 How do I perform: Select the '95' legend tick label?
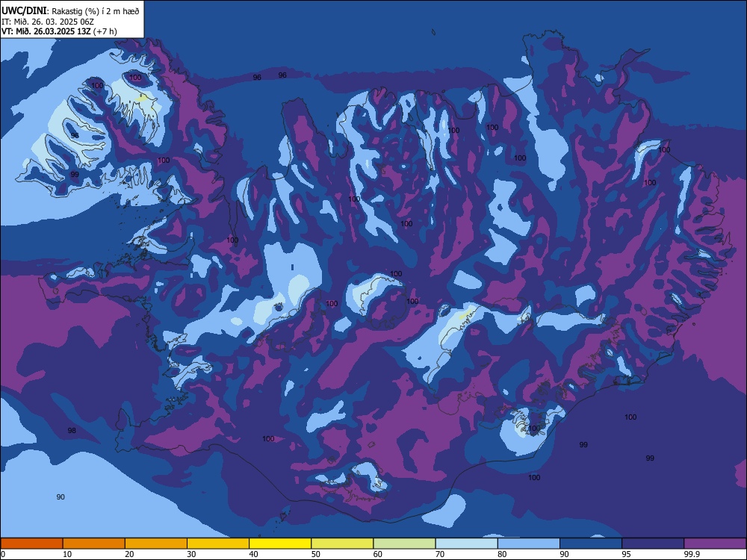tap(627, 554)
